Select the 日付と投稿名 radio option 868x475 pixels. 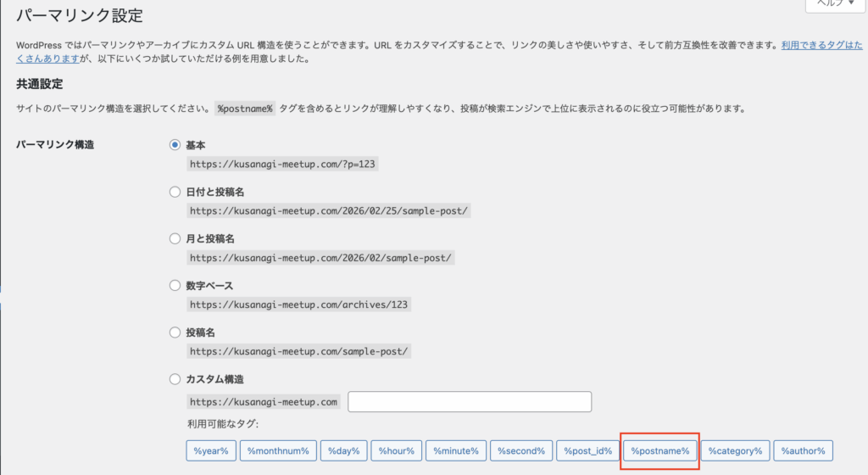click(175, 192)
